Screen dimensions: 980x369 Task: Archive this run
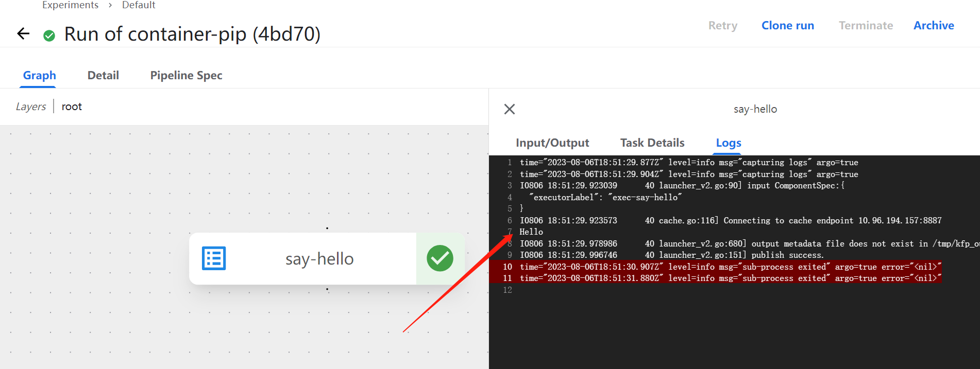tap(933, 25)
